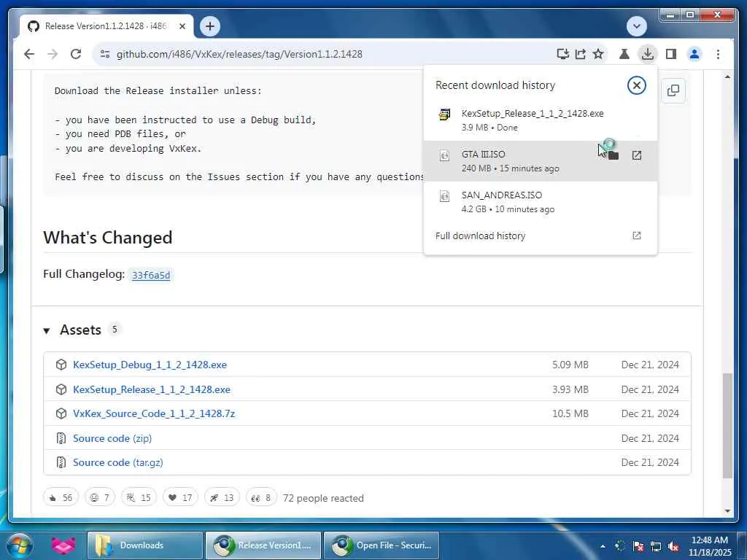This screenshot has height=560, width=747.
Task: Show GTA III.ISO in folder
Action: [x=613, y=155]
